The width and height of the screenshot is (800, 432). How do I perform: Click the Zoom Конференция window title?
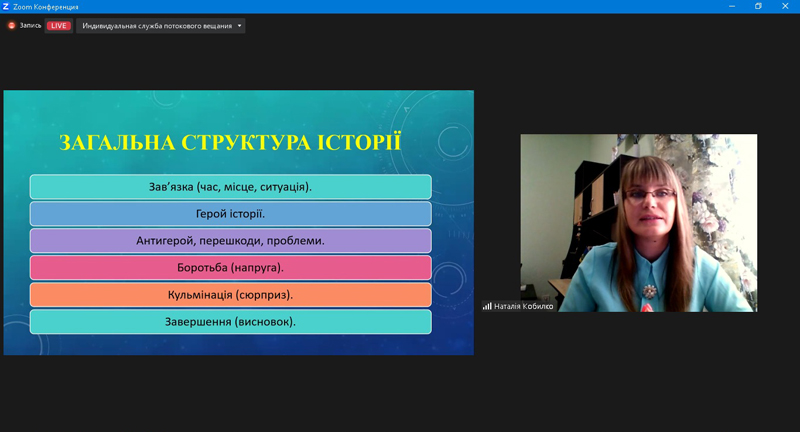tap(46, 7)
